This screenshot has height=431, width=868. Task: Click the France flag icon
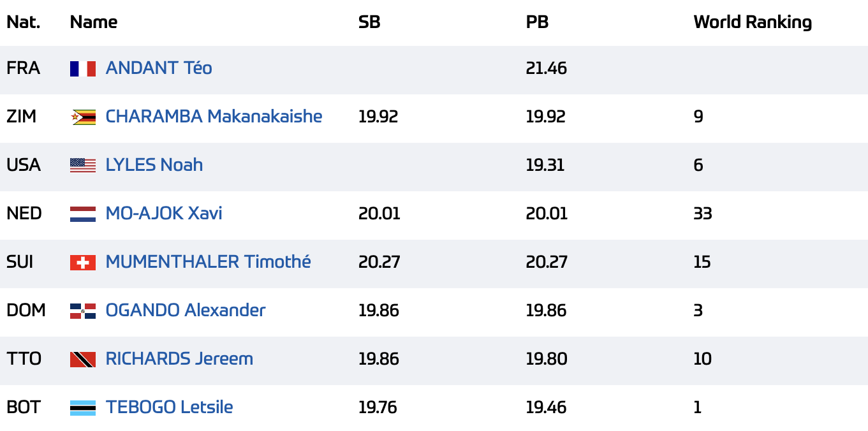coord(83,68)
